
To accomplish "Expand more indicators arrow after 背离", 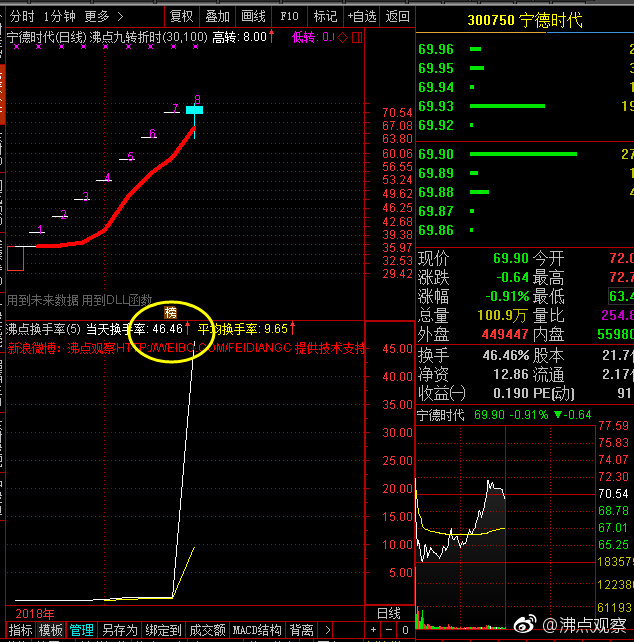I will point(327,630).
